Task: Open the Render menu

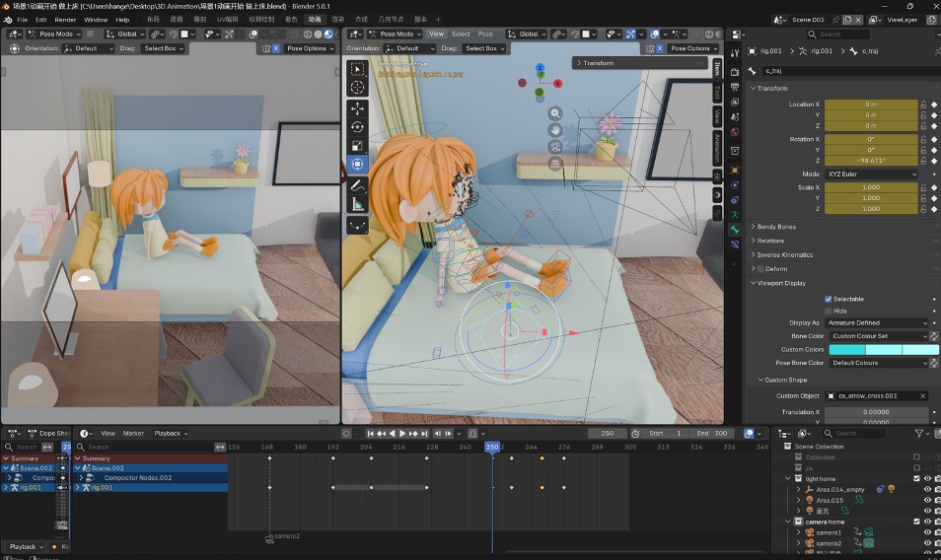Action: coord(65,20)
